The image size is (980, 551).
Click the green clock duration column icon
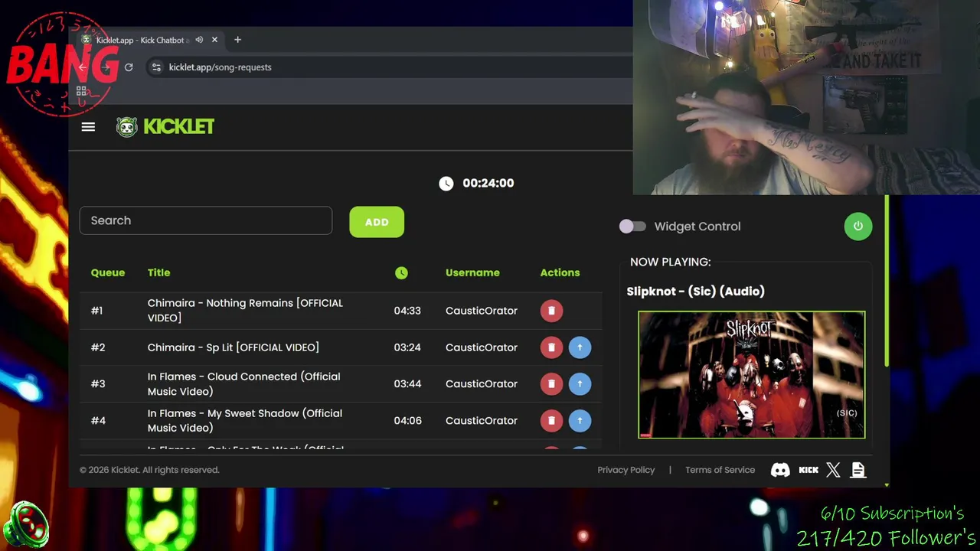point(401,272)
